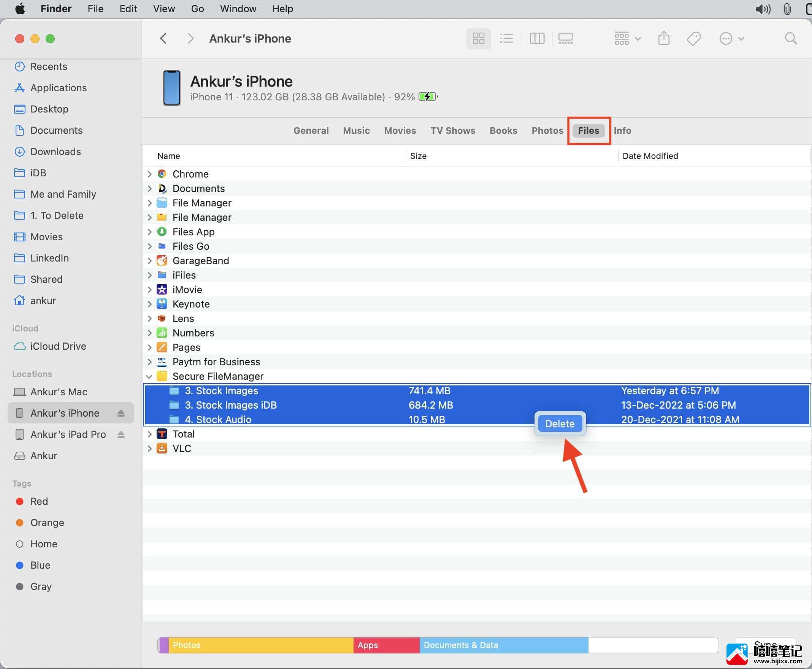
Task: Sort by the Size column header
Action: click(x=418, y=156)
